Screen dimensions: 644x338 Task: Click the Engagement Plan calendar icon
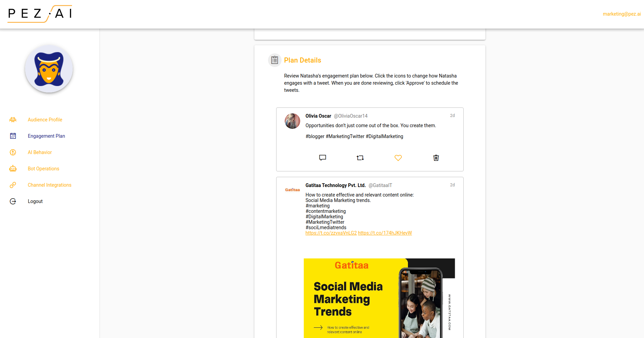13,136
